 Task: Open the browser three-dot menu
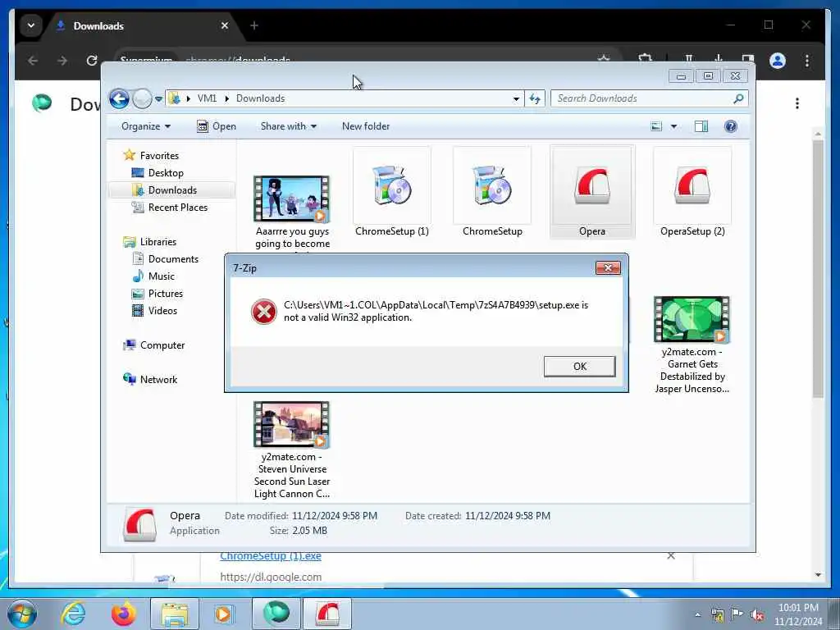[x=807, y=61]
